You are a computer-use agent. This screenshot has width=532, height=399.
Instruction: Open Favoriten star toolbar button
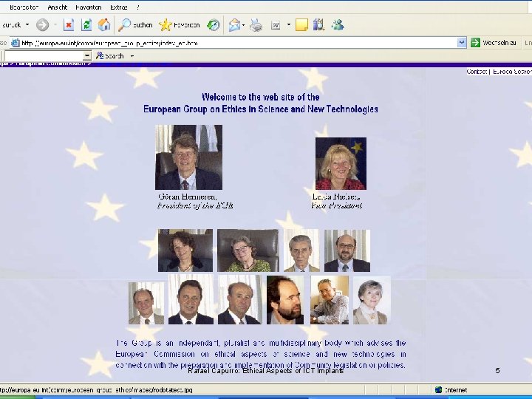179,25
